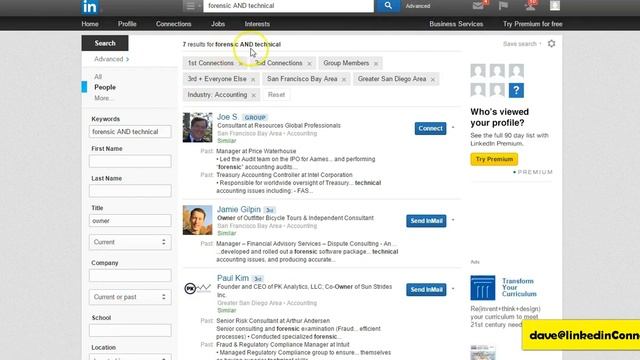This screenshot has height=360, width=640.
Task: Expand options arrow beside Paul Kim's Send InMail
Action: pos(453,289)
